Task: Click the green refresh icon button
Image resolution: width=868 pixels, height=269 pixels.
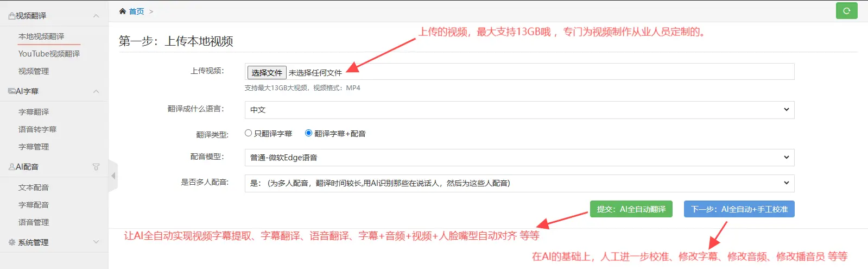Action: pos(846,11)
